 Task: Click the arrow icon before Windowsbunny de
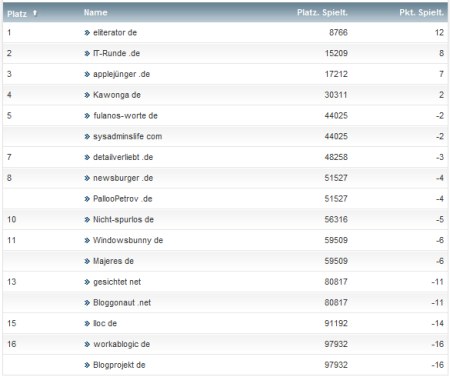click(x=87, y=240)
